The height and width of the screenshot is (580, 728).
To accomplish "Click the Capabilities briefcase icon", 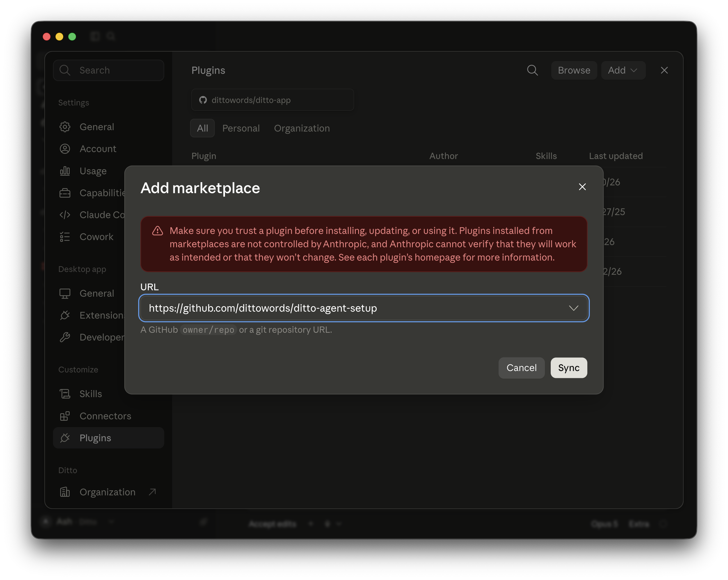I will (x=65, y=193).
